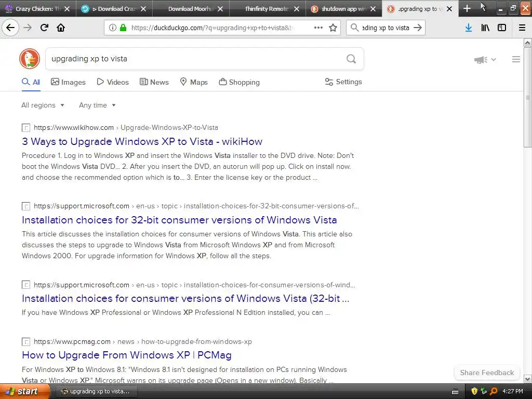Click the pcmag.com result favicon
Image resolution: width=532 pixels, height=399 pixels.
coord(26,342)
